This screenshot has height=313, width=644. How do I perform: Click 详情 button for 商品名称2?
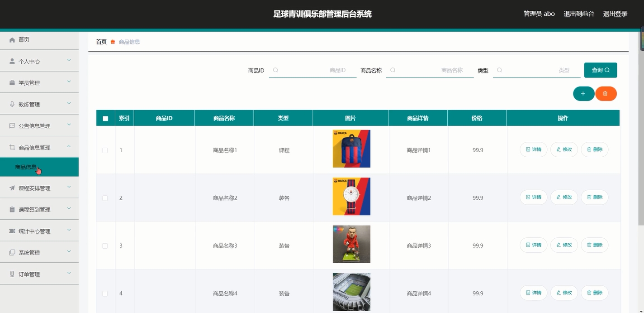534,197
